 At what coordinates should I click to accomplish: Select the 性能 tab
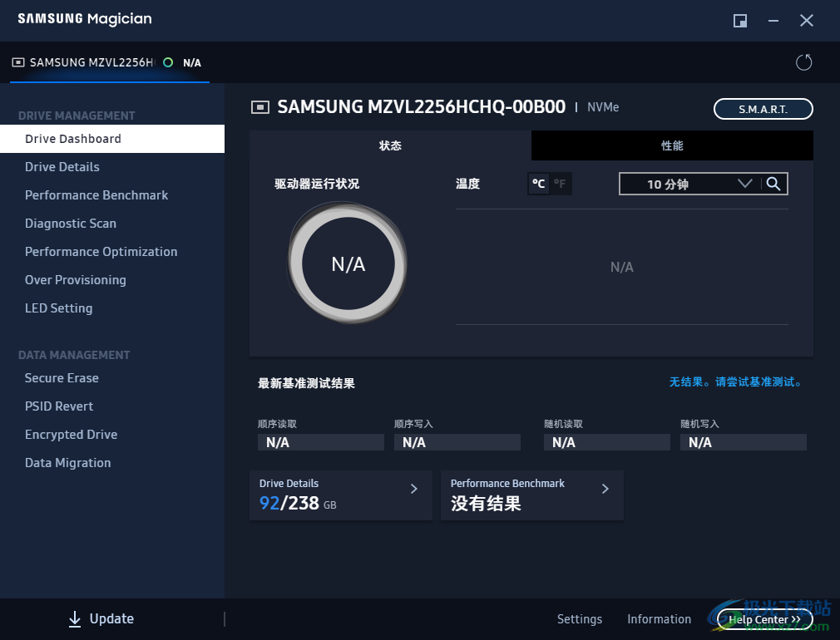672,145
